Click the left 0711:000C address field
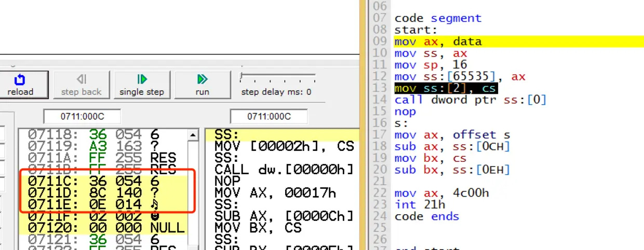This screenshot has width=644, height=250. tap(82, 116)
